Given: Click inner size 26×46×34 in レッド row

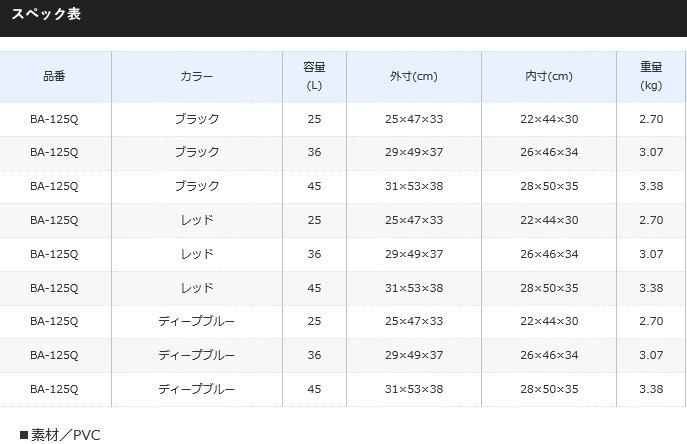Looking at the screenshot, I should (x=549, y=254).
